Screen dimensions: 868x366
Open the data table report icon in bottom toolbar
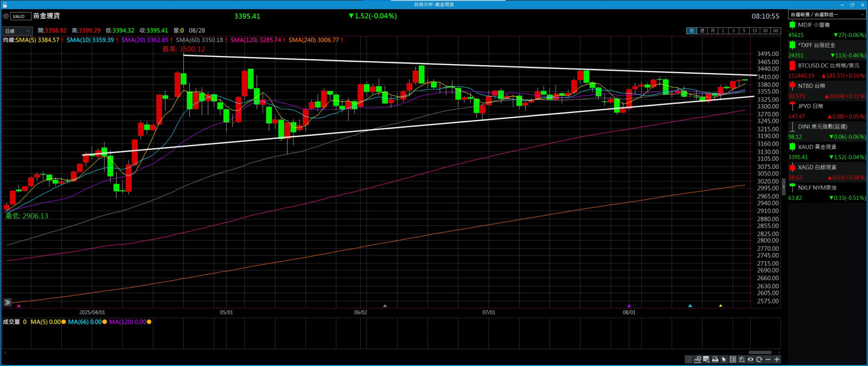pos(689,359)
